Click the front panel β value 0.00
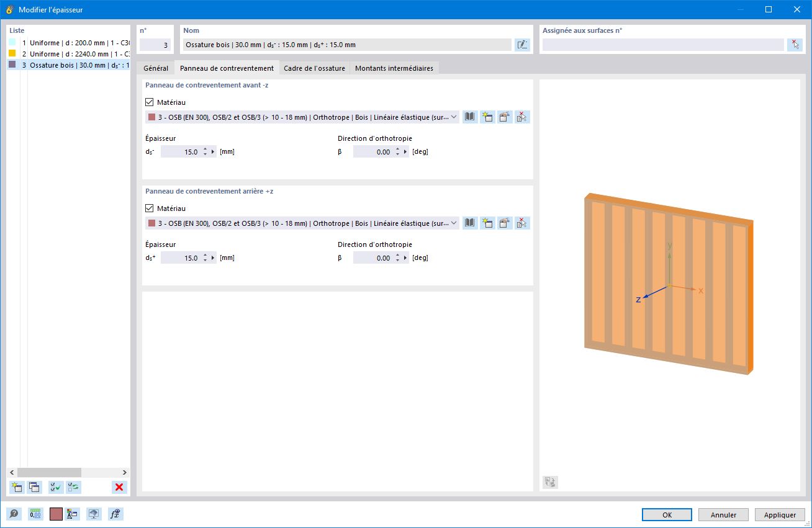This screenshot has height=528, width=812. pyautogui.click(x=372, y=152)
